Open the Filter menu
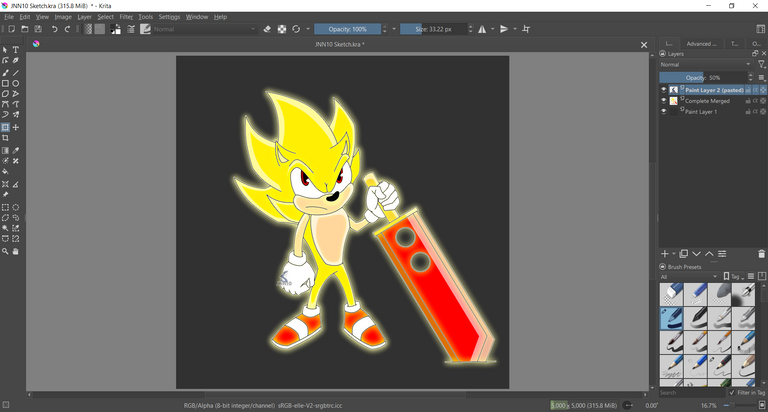 pos(126,17)
